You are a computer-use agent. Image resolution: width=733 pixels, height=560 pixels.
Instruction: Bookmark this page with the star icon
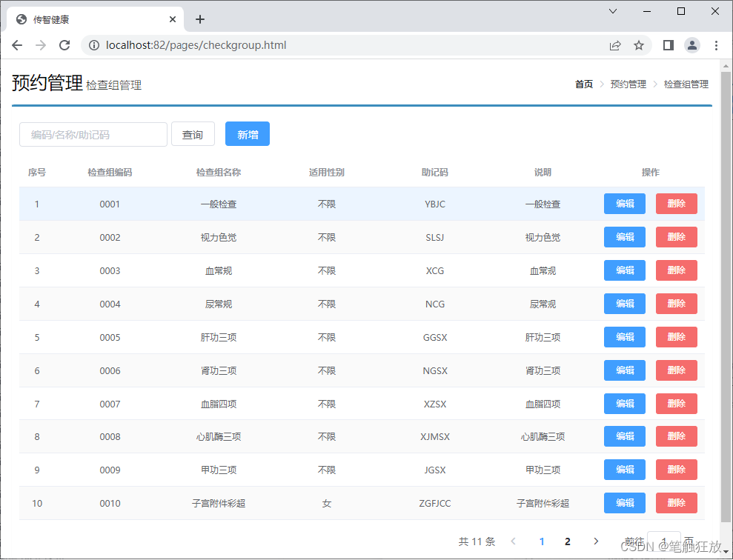tap(639, 44)
